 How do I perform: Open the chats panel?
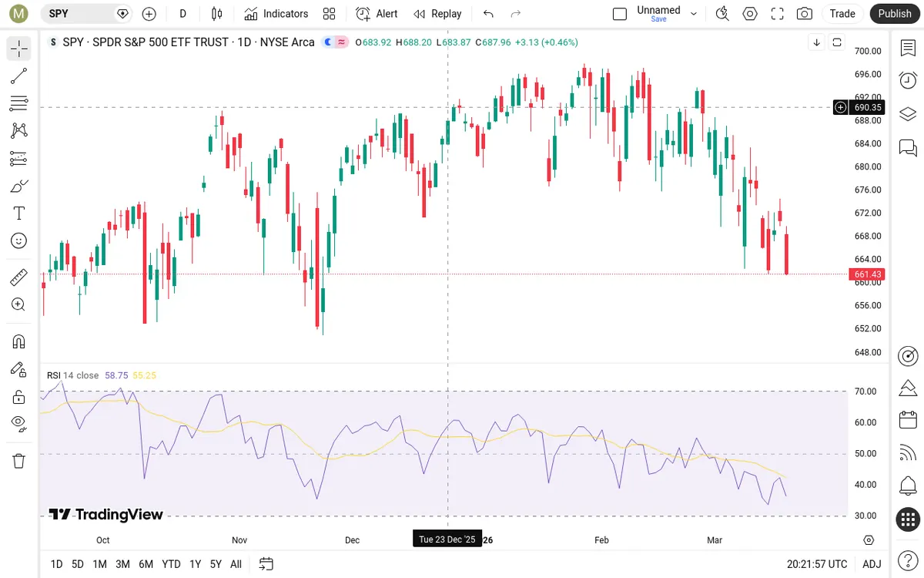point(908,146)
